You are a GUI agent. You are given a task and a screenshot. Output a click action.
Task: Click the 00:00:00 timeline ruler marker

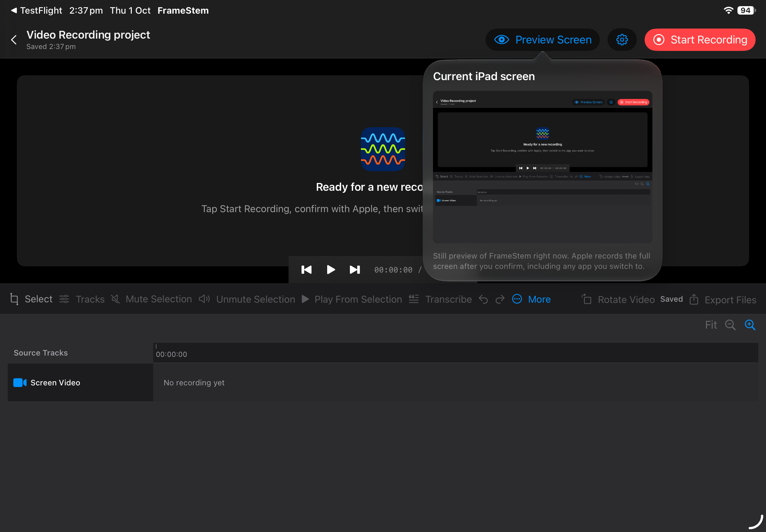pyautogui.click(x=171, y=354)
